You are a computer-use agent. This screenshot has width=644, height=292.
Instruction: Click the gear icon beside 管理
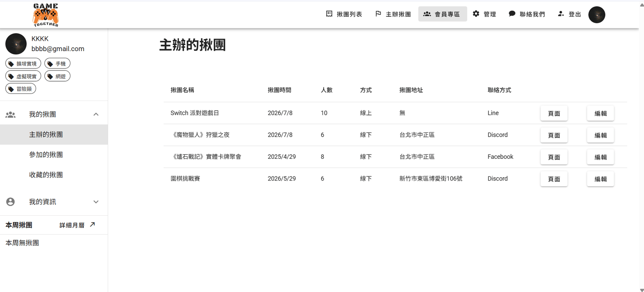tap(476, 14)
